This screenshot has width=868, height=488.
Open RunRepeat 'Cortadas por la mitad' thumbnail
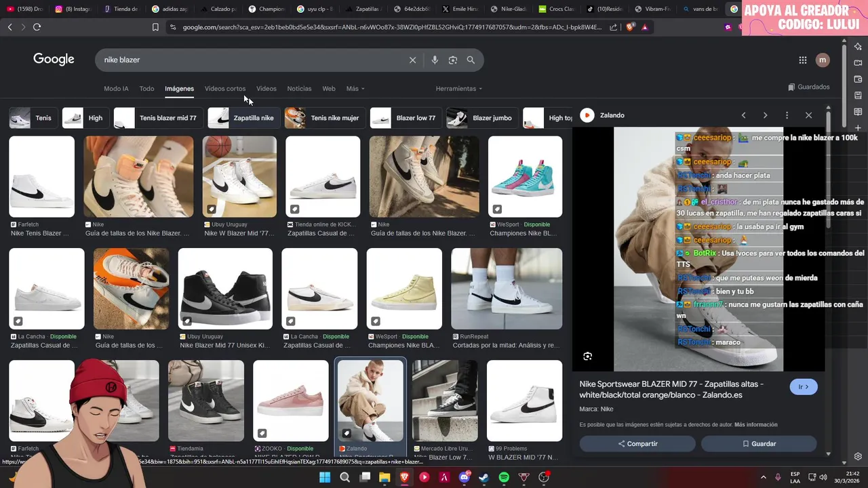point(507,289)
